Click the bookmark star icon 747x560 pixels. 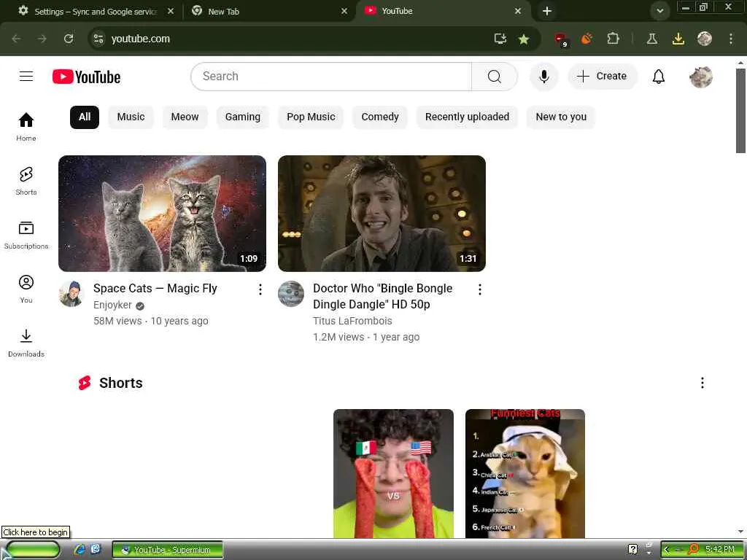(x=524, y=39)
